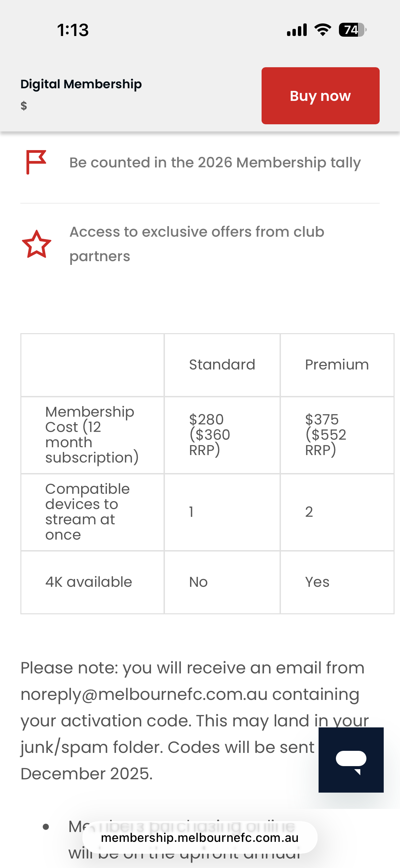This screenshot has height=868, width=400.
Task: Tap the 1:13 clock in status bar
Action: click(x=73, y=30)
